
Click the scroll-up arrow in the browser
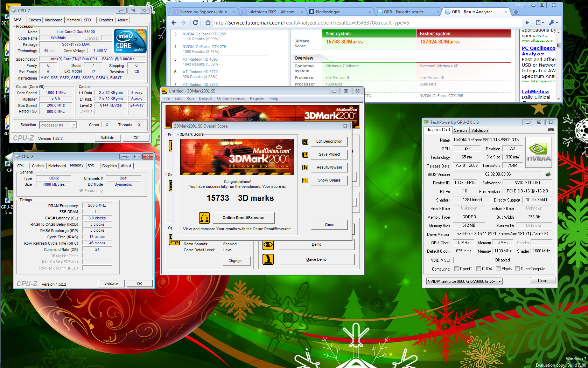559,32
